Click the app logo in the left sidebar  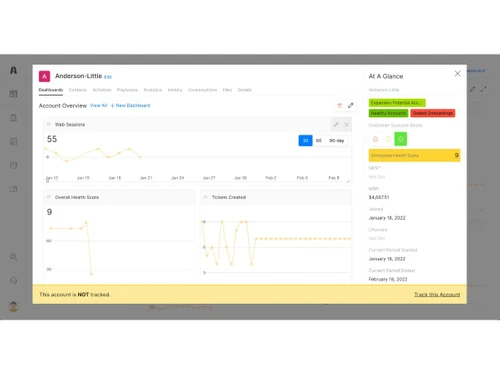pyautogui.click(x=13, y=70)
